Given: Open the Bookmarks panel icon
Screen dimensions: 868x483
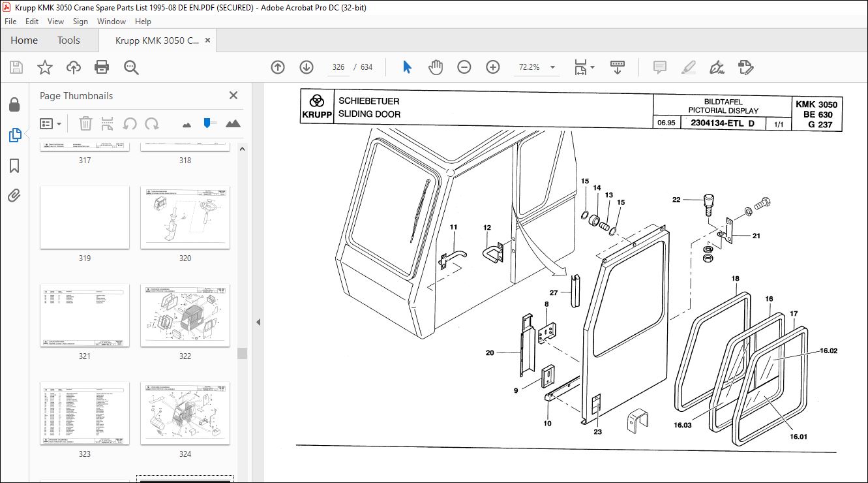Looking at the screenshot, I should point(14,166).
